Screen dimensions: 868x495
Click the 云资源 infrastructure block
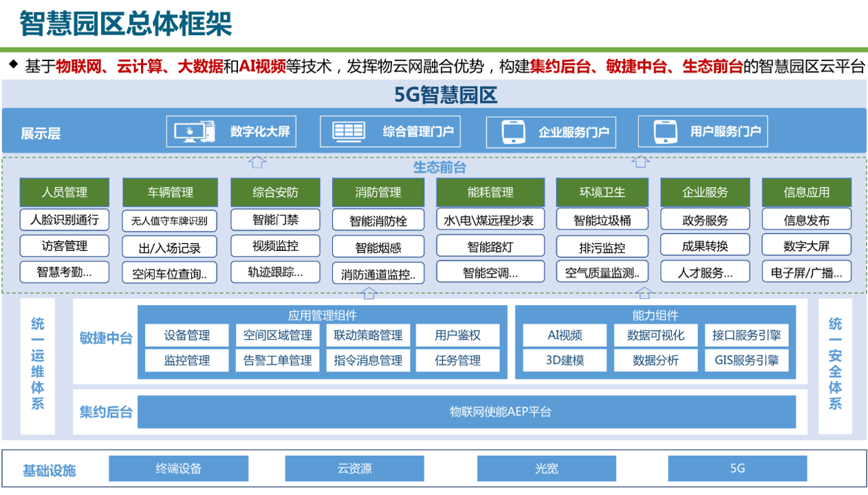354,469
